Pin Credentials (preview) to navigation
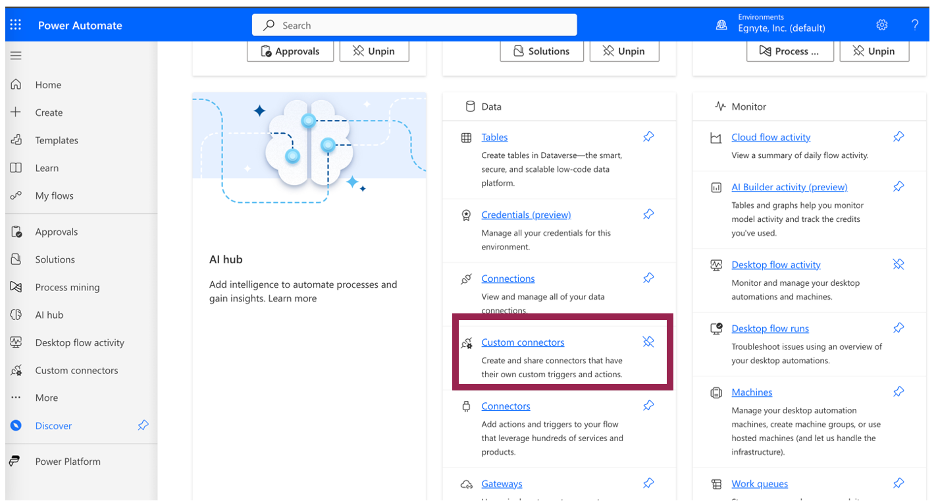 coord(648,214)
